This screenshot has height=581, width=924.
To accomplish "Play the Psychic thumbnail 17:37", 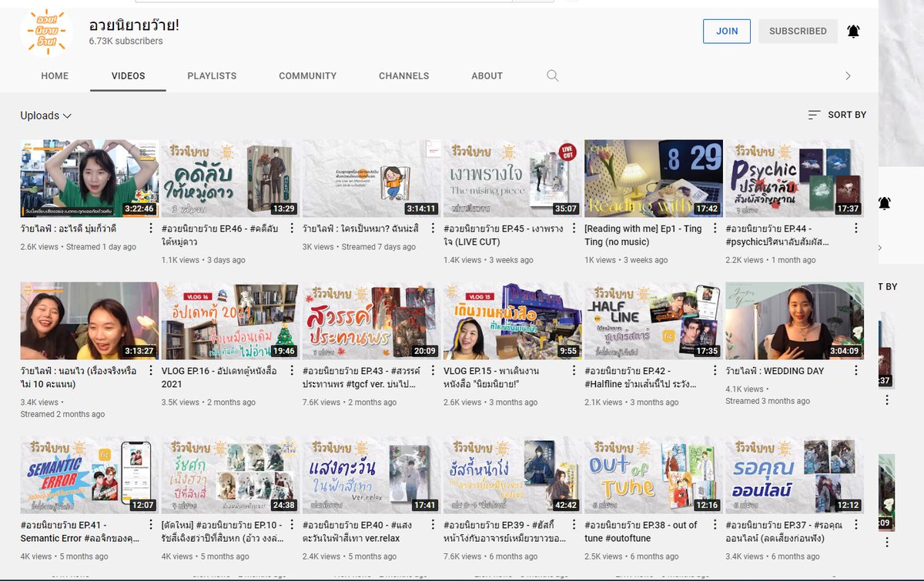I will click(x=794, y=179).
